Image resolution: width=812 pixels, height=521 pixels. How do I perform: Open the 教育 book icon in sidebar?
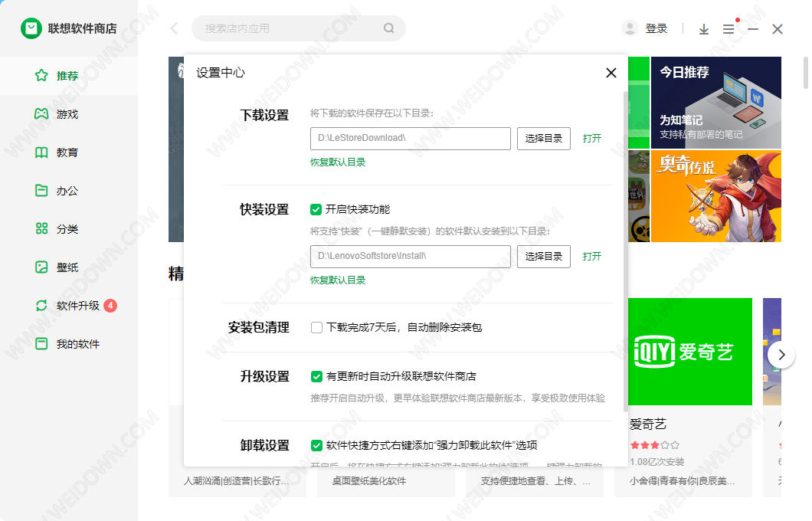pyautogui.click(x=41, y=152)
